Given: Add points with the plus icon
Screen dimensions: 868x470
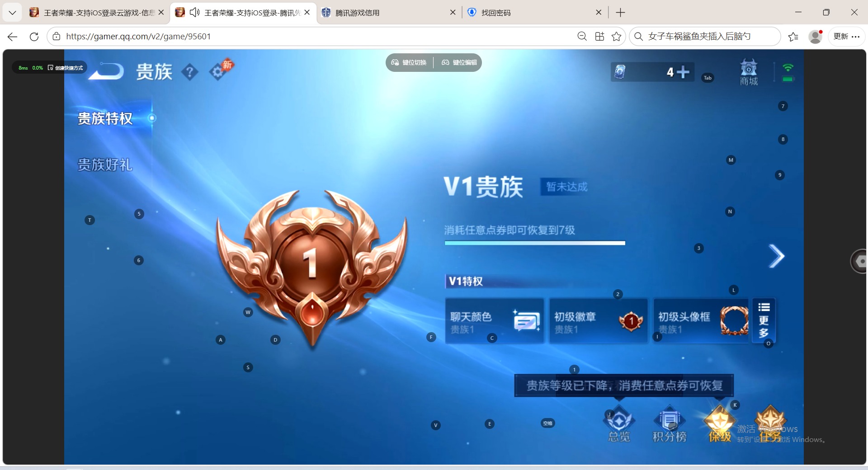Looking at the screenshot, I should tap(682, 72).
